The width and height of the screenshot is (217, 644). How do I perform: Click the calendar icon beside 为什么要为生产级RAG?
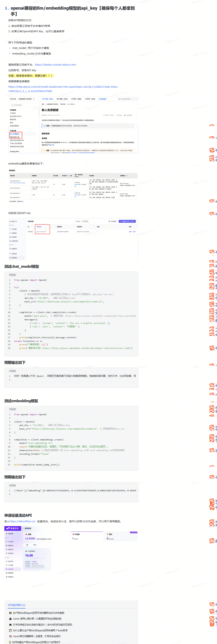coord(10,630)
